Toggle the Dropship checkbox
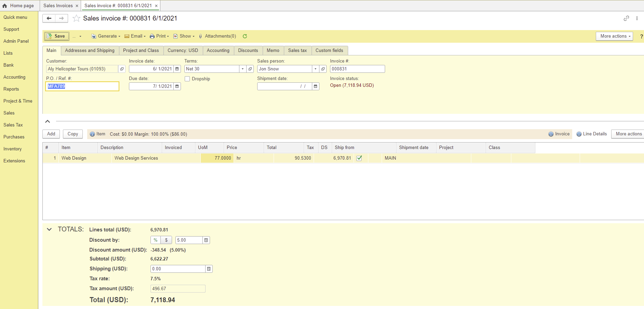This screenshot has width=644, height=309. [187, 79]
